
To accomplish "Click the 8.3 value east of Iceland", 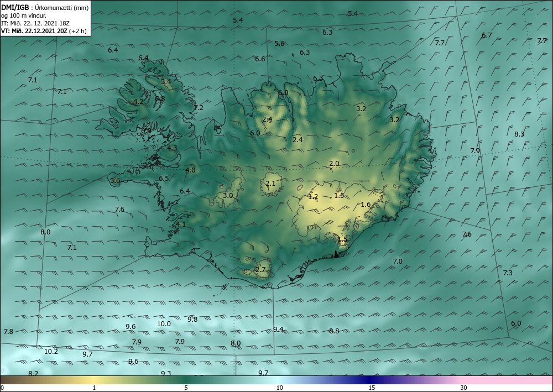I will click(x=519, y=134).
